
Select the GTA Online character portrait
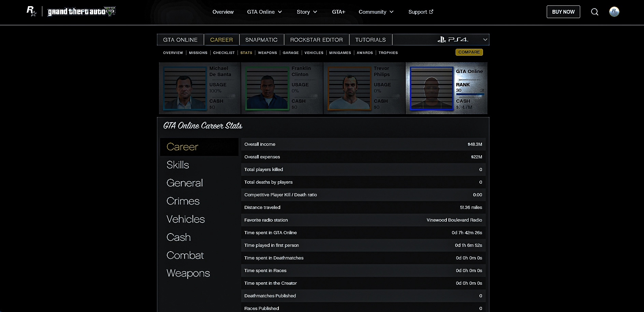point(431,88)
